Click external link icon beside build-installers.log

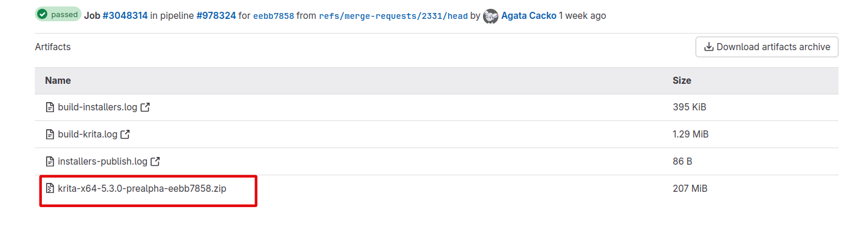pyautogui.click(x=145, y=107)
